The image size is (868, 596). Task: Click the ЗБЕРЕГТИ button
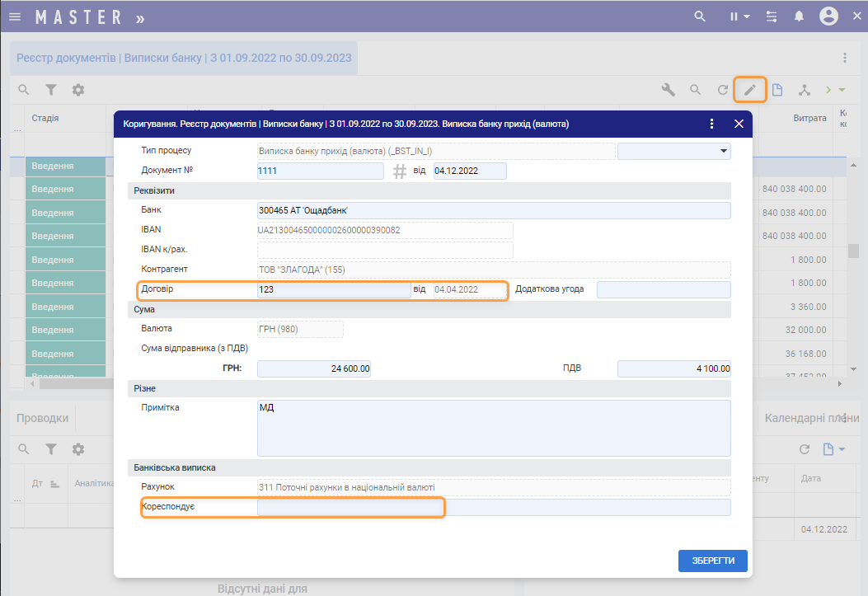pos(712,561)
